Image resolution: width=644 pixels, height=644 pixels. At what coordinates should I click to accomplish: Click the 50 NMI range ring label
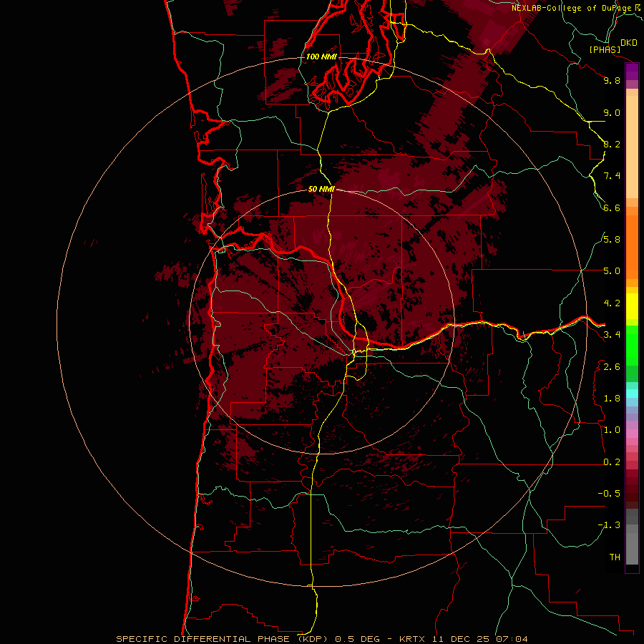click(321, 189)
